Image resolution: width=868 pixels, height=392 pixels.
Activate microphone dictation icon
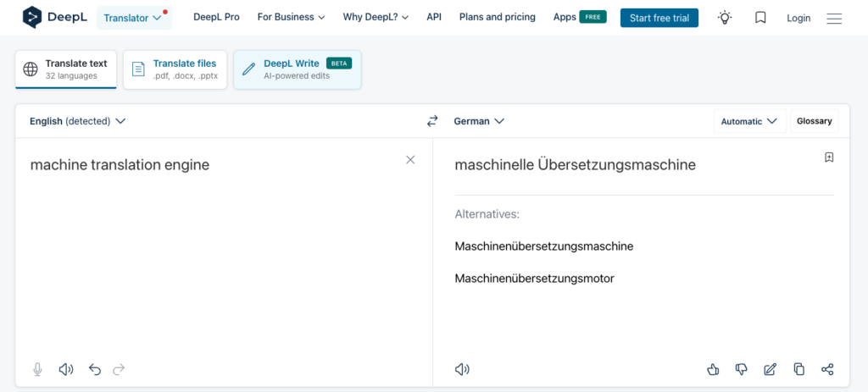(37, 369)
